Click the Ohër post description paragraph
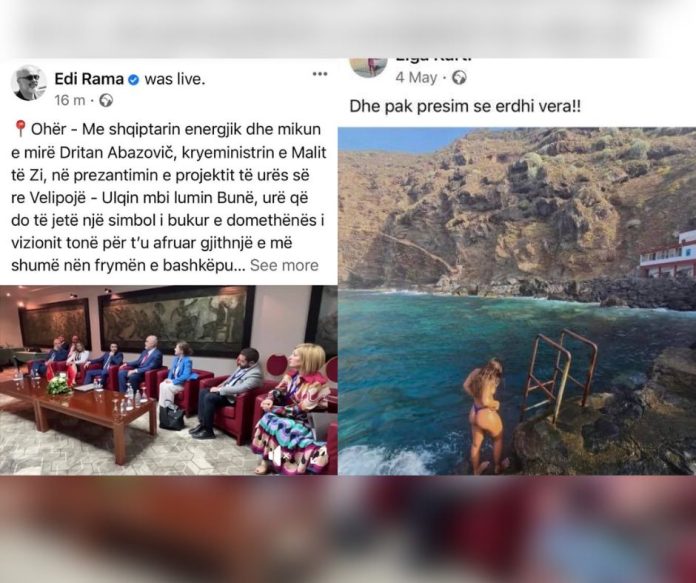Viewport: 696px width, 583px height. coord(169,197)
